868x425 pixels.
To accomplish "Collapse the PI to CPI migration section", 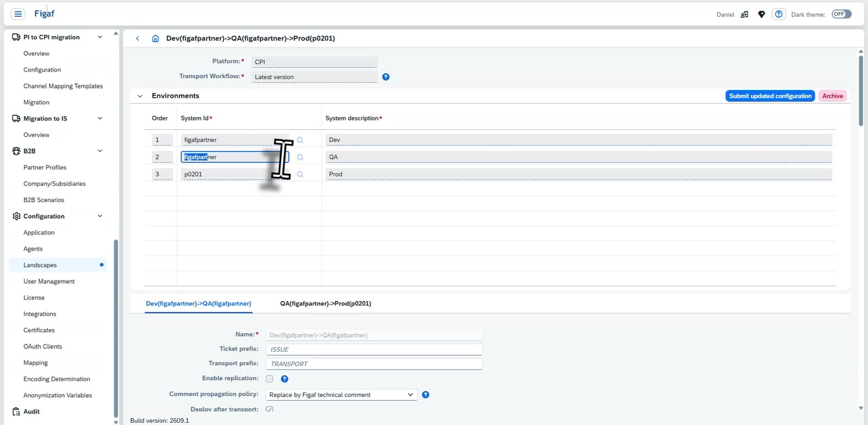I will [100, 37].
